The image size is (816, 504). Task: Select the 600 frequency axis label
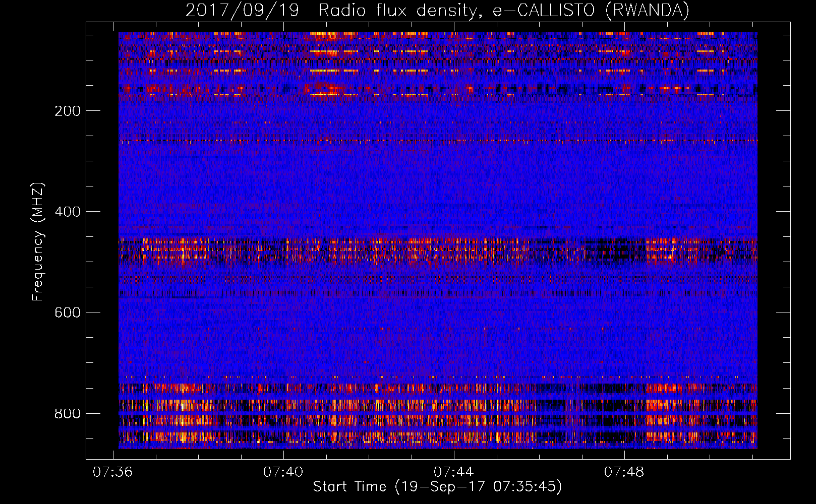tap(68, 312)
